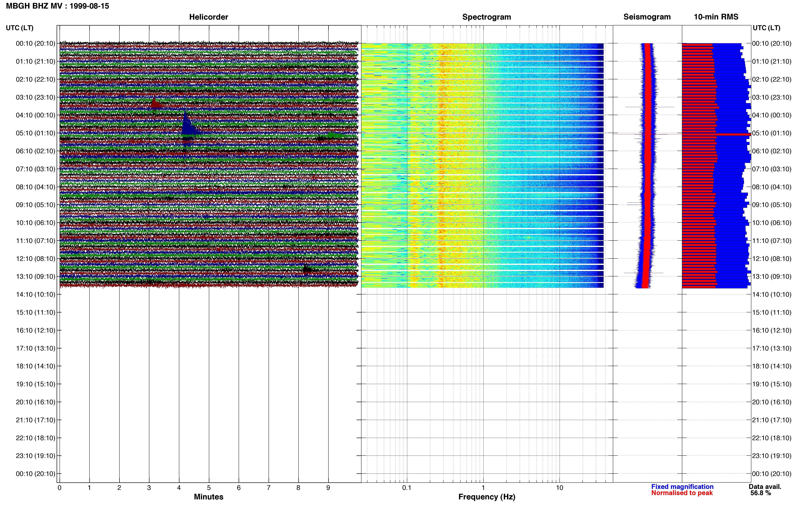Click the widest blue seismogram spike near 03:40

(x=649, y=107)
